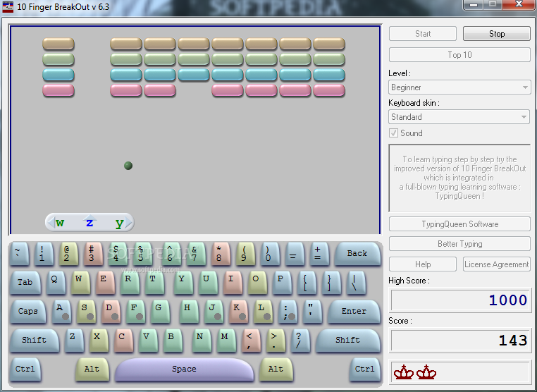Viewport: 537px width, 392px height.
Task: Click the paddle's left arrow by letter w
Action: tap(51, 223)
